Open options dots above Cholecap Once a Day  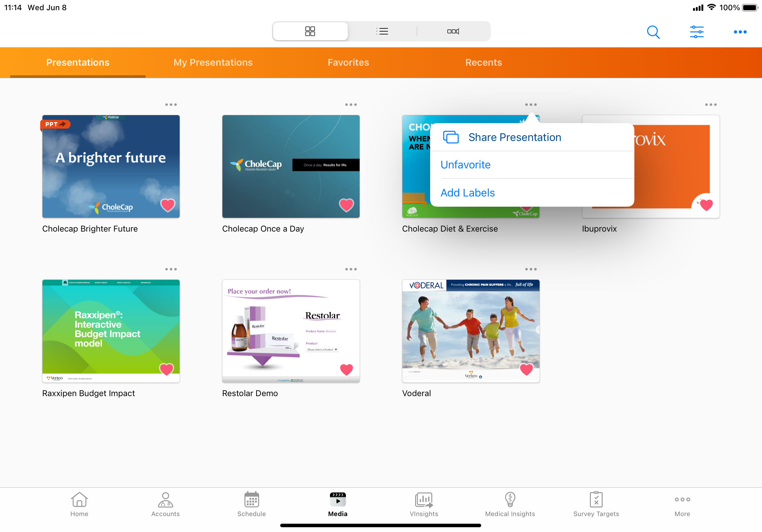tap(351, 105)
